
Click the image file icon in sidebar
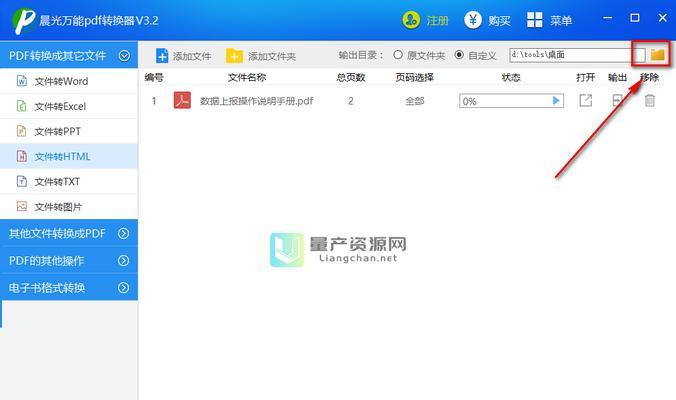tap(22, 206)
